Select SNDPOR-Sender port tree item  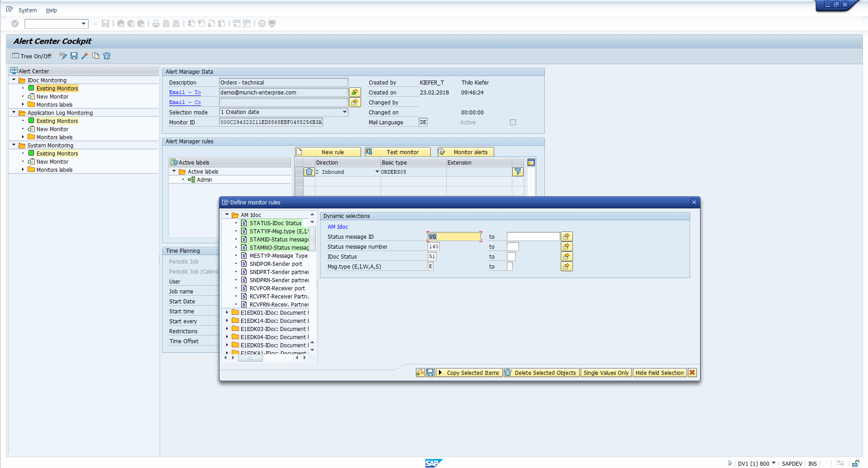[x=276, y=264]
